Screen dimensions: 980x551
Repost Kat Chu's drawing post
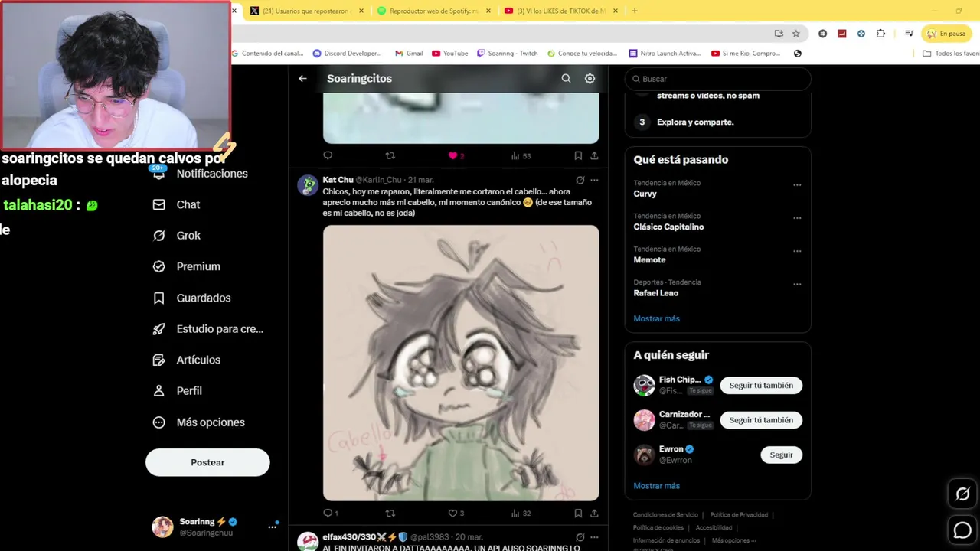(x=390, y=514)
